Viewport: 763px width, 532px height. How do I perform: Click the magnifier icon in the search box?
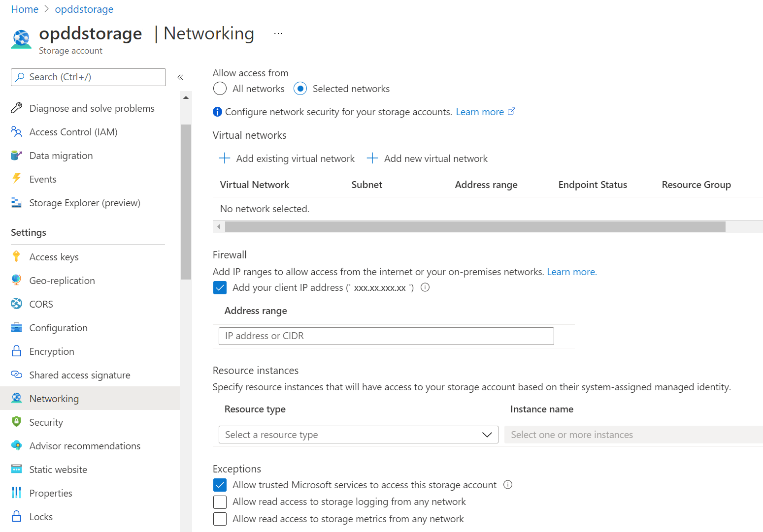20,77
